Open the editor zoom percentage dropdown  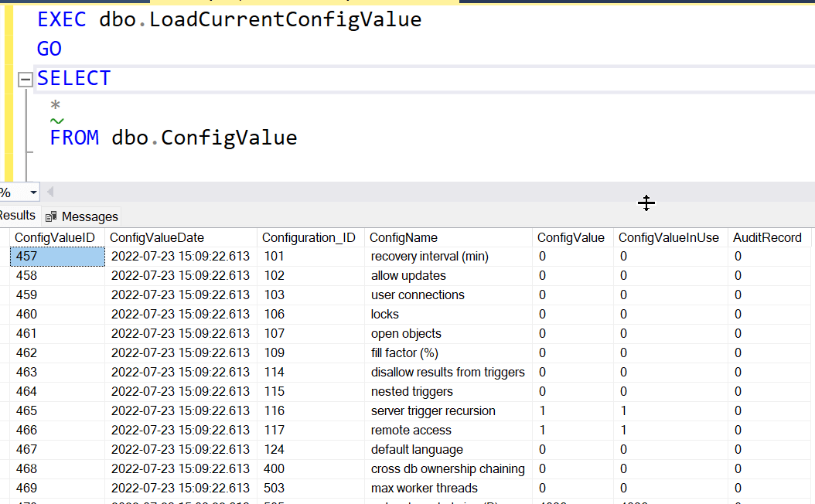coord(32,192)
